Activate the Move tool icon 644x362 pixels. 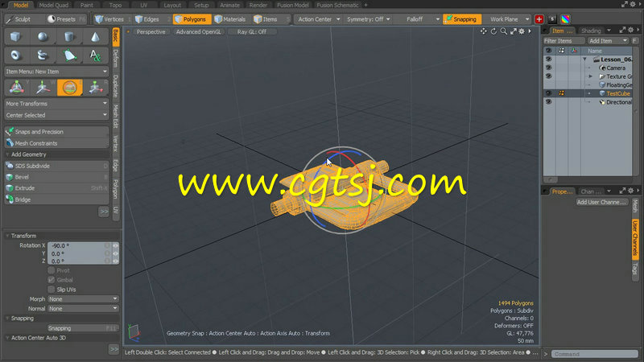[x=43, y=88]
